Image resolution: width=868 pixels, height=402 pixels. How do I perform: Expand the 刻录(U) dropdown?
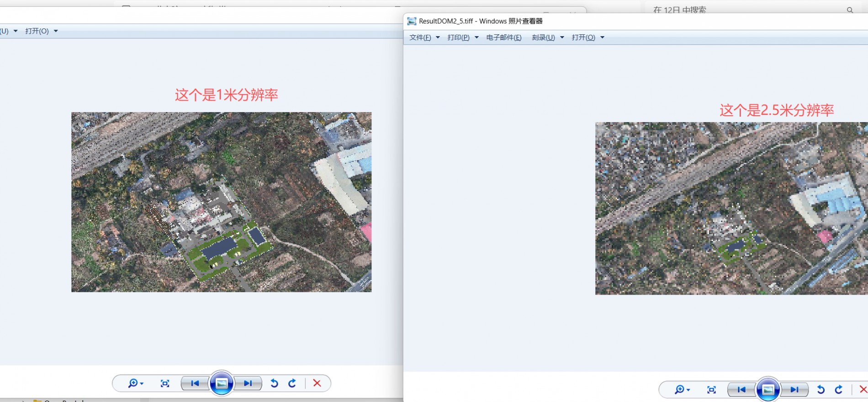point(562,38)
